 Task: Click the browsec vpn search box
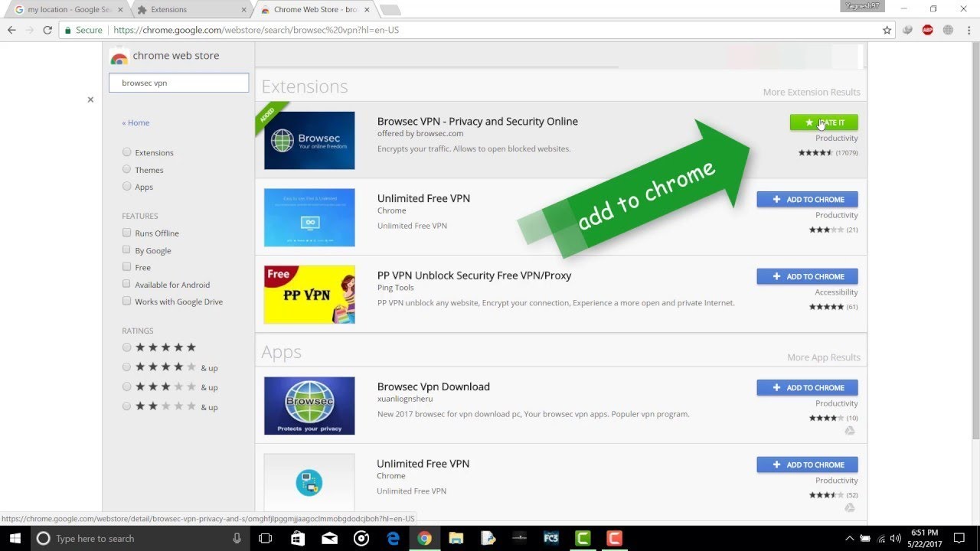pos(179,83)
